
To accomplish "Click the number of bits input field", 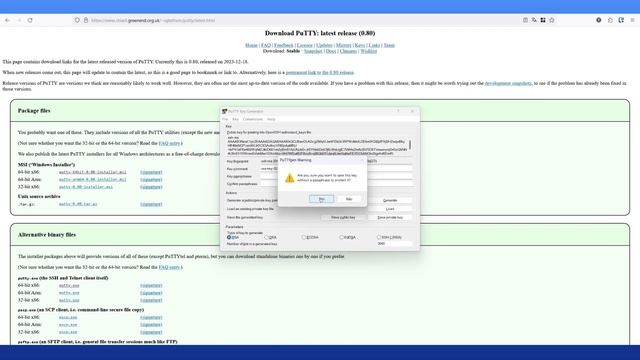I will click(394, 244).
